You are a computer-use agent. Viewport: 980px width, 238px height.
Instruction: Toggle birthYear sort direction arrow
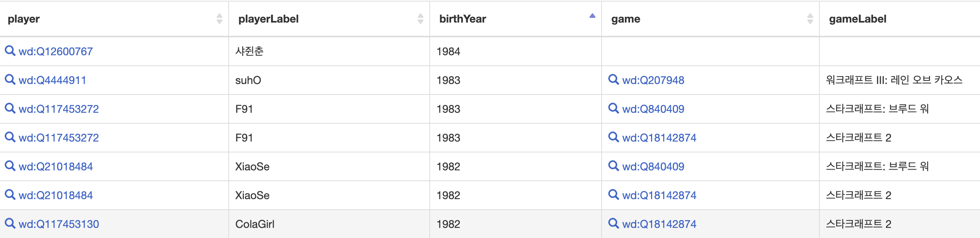click(x=592, y=16)
